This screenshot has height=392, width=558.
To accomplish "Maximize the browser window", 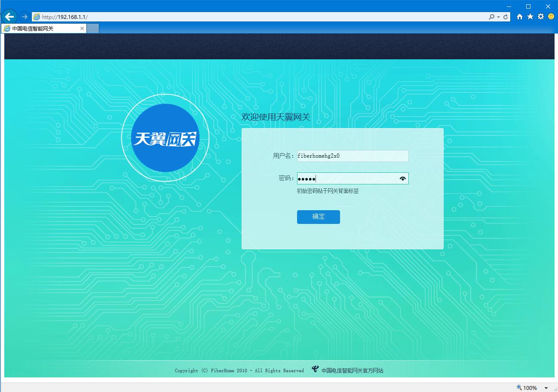I will 528,6.
